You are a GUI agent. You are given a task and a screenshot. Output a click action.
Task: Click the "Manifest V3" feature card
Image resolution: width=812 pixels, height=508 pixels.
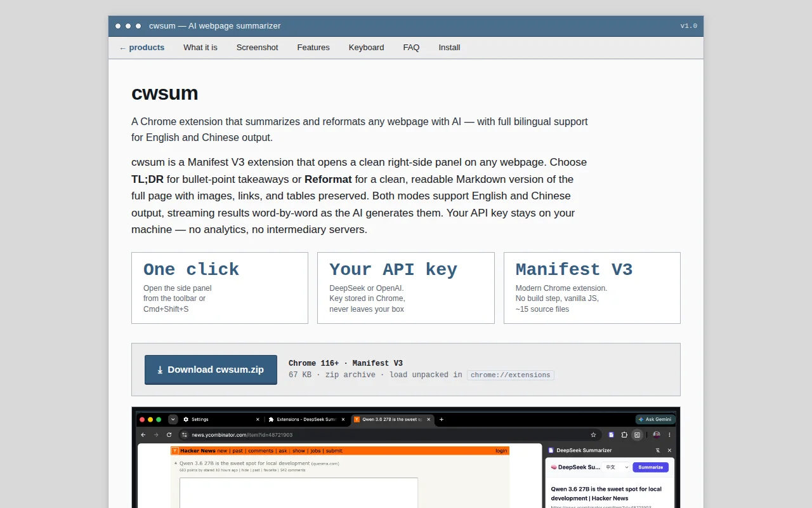592,288
